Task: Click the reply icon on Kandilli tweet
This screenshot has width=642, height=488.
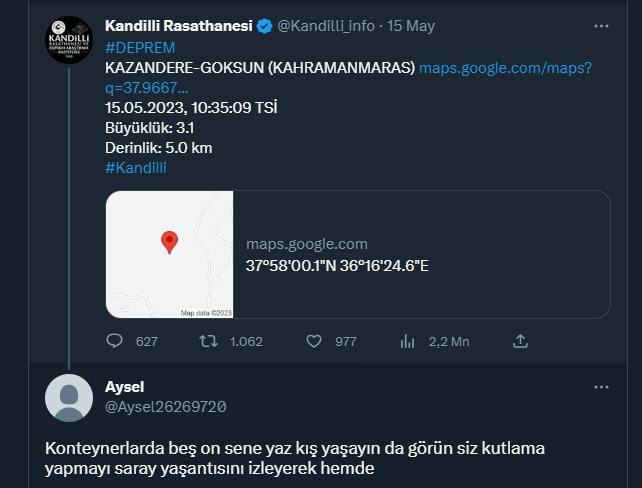Action: click(x=114, y=341)
